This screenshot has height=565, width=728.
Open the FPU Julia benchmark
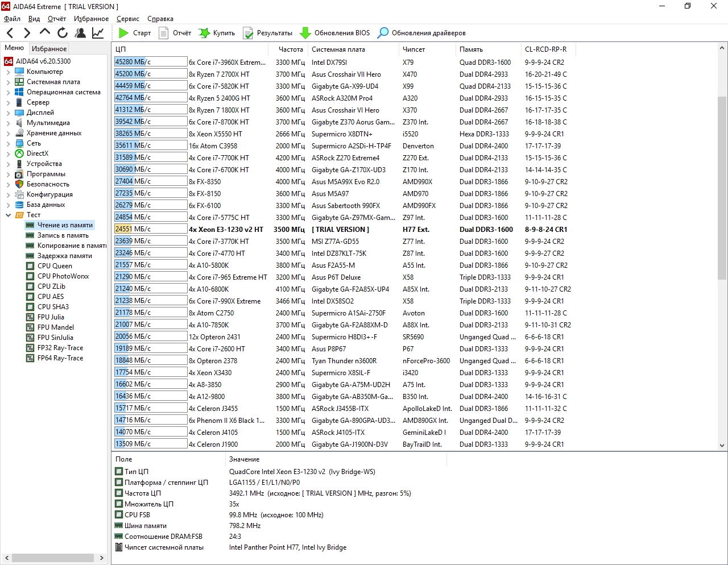coord(51,317)
